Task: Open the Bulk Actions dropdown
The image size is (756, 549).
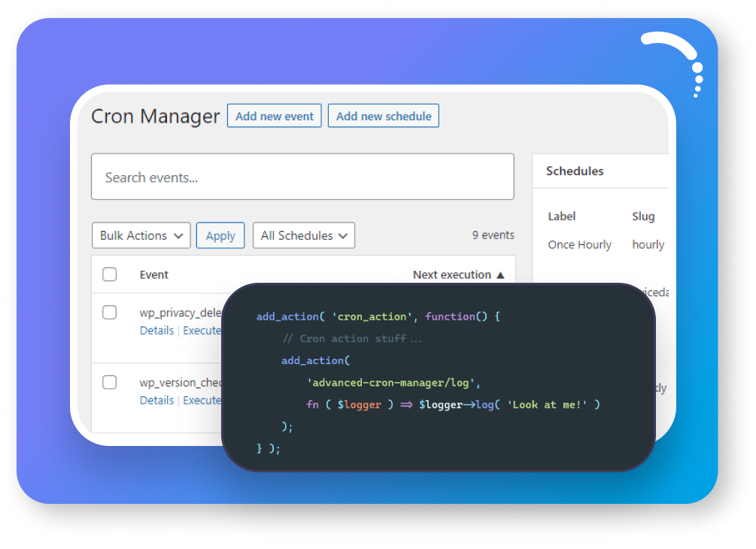Action: pos(141,235)
